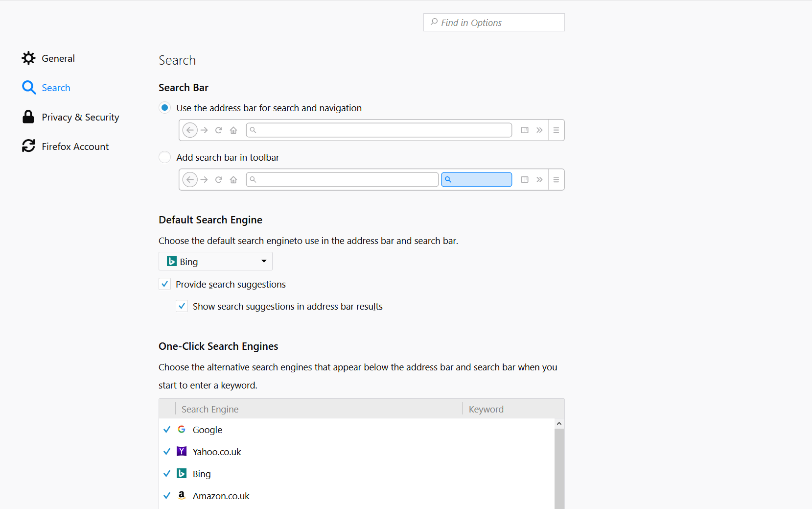Select Add search bar in toolbar radio
Viewport: 812px width, 509px height.
[165, 157]
